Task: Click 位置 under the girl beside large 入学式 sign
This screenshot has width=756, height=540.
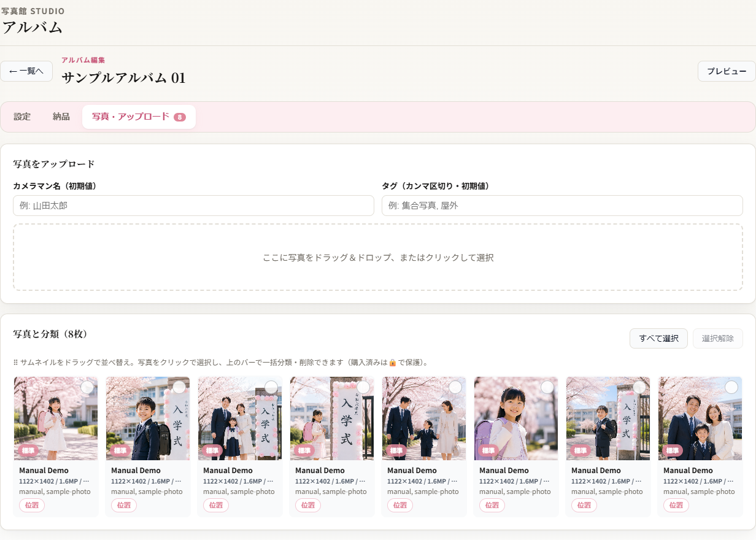Action: coord(308,505)
